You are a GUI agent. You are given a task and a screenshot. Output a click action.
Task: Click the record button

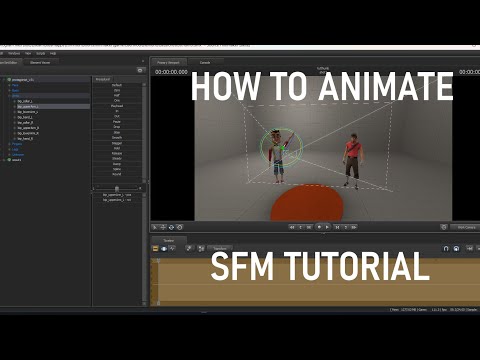pos(319,227)
